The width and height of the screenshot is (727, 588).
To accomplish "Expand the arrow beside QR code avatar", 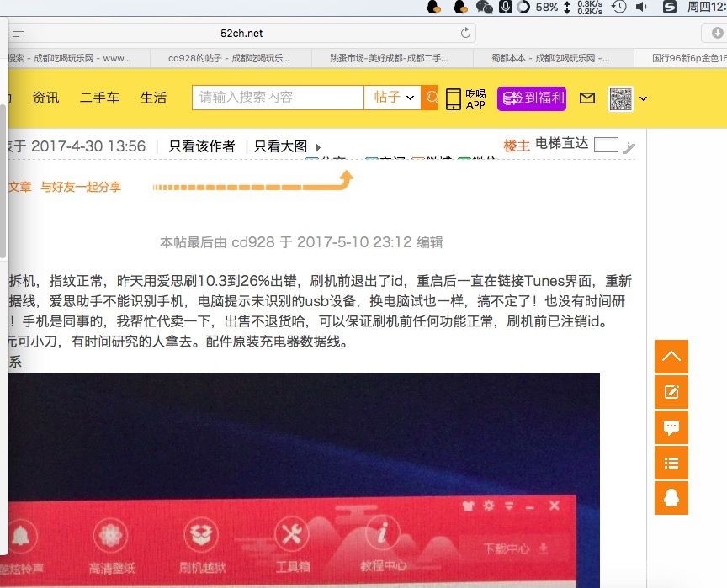I will coord(643,98).
